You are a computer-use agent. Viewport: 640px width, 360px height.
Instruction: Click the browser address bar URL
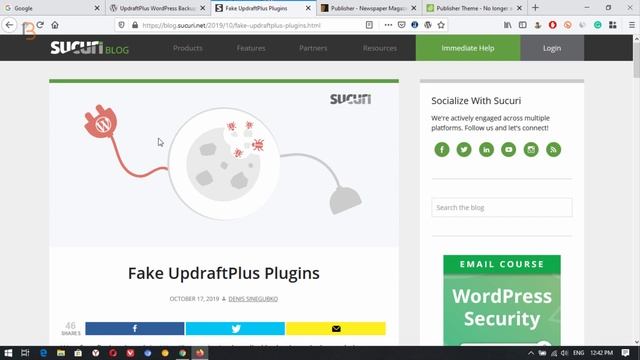[231, 25]
